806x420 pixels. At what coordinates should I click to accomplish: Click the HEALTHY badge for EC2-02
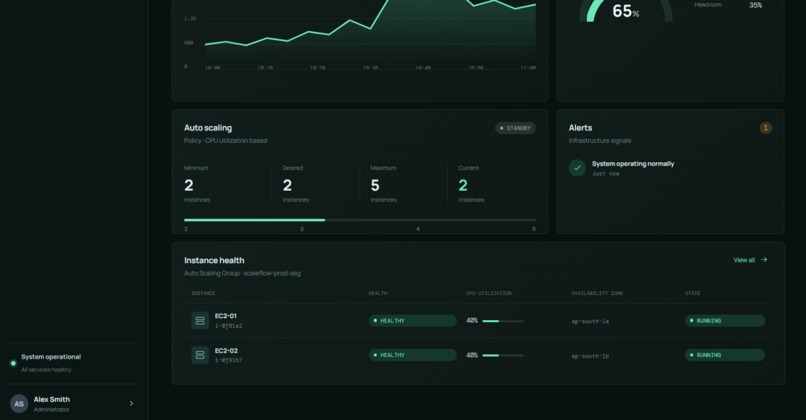(x=412, y=355)
